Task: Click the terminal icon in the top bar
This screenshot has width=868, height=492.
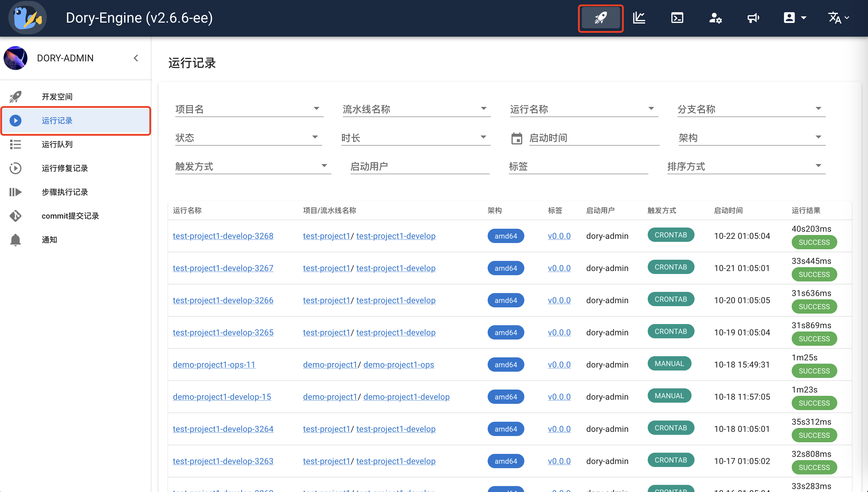Action: click(x=677, y=18)
